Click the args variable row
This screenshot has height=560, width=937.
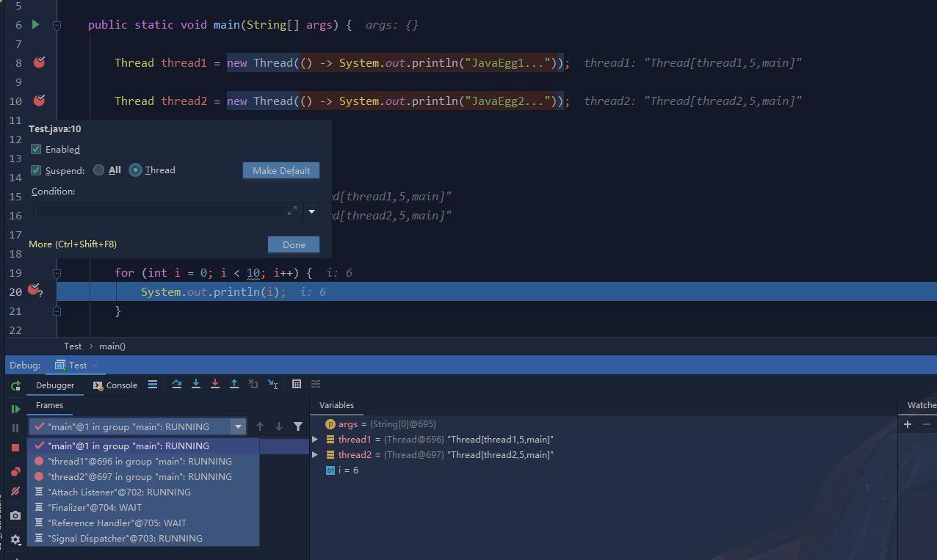(604, 424)
